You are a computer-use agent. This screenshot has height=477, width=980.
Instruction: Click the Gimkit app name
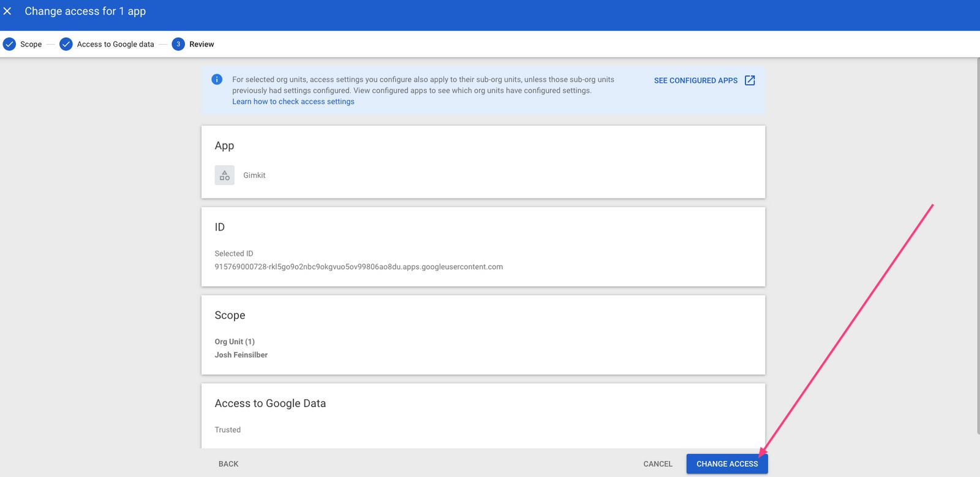[x=254, y=175]
